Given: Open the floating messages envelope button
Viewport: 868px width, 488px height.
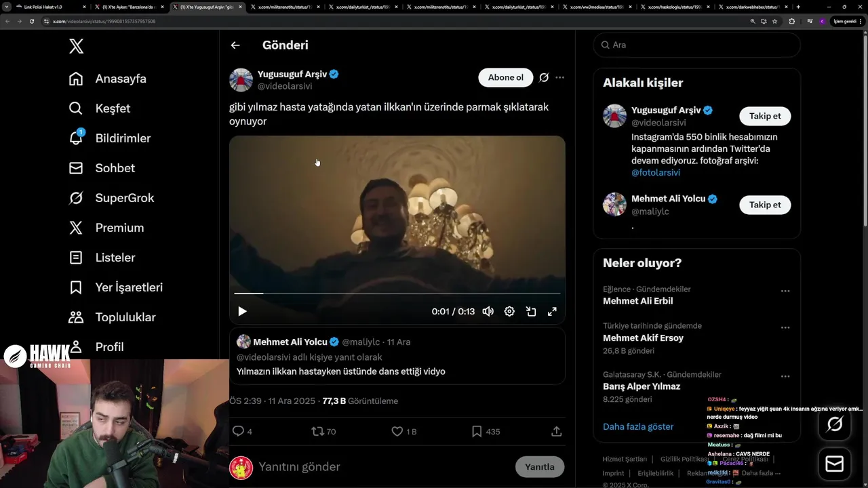Looking at the screenshot, I should [x=835, y=464].
